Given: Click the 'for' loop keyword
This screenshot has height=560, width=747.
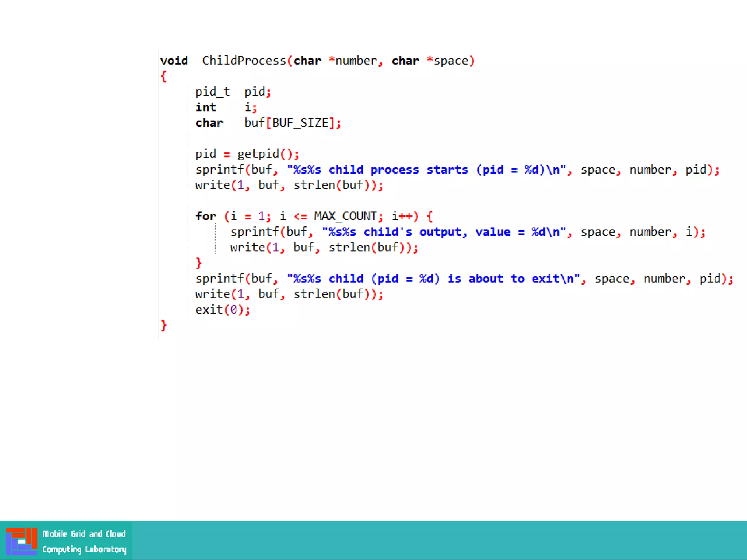Looking at the screenshot, I should point(206,216).
